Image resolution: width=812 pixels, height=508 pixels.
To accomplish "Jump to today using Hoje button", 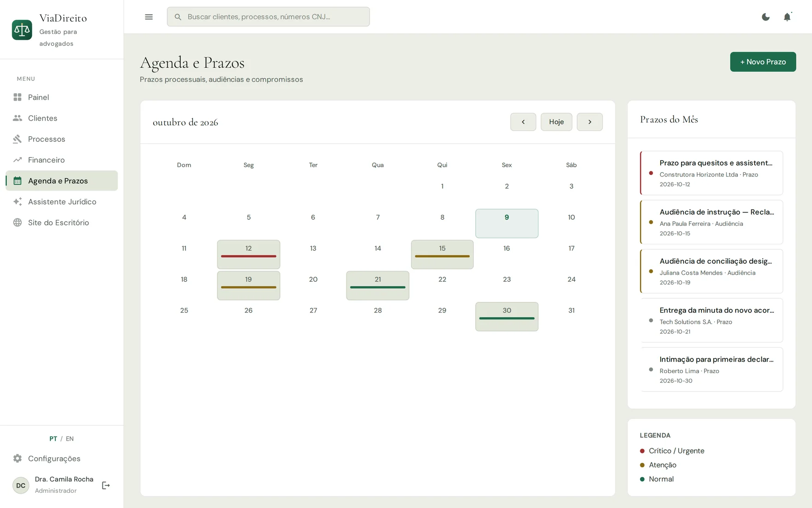I will 556,122.
